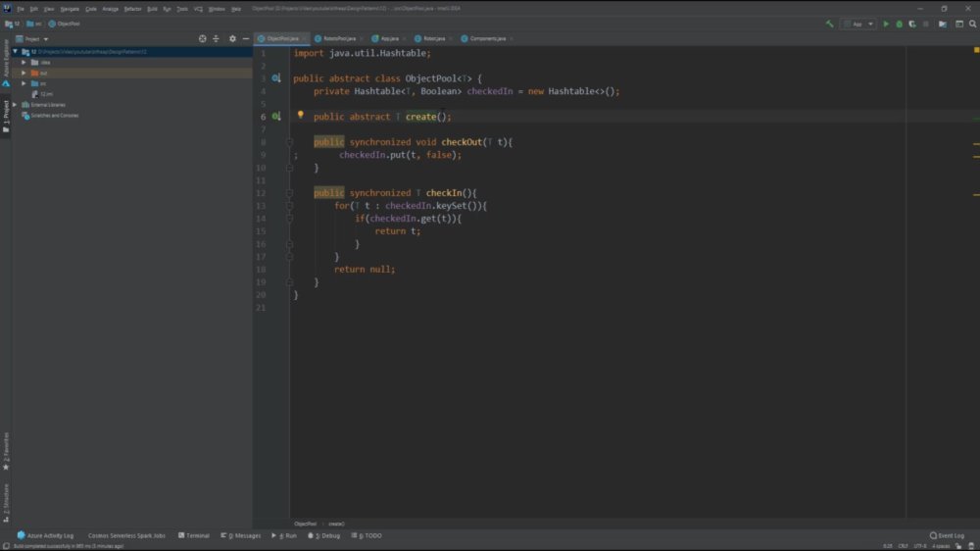This screenshot has width=980, height=551.
Task: Open the View menu
Action: pos(49,9)
